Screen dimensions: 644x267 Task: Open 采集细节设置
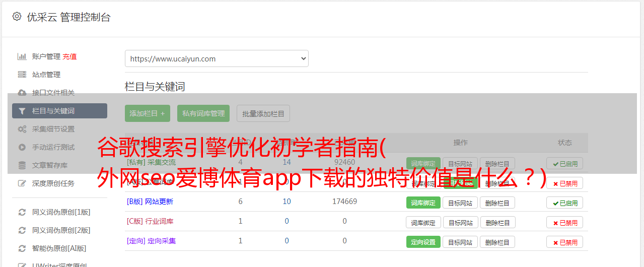[53, 129]
